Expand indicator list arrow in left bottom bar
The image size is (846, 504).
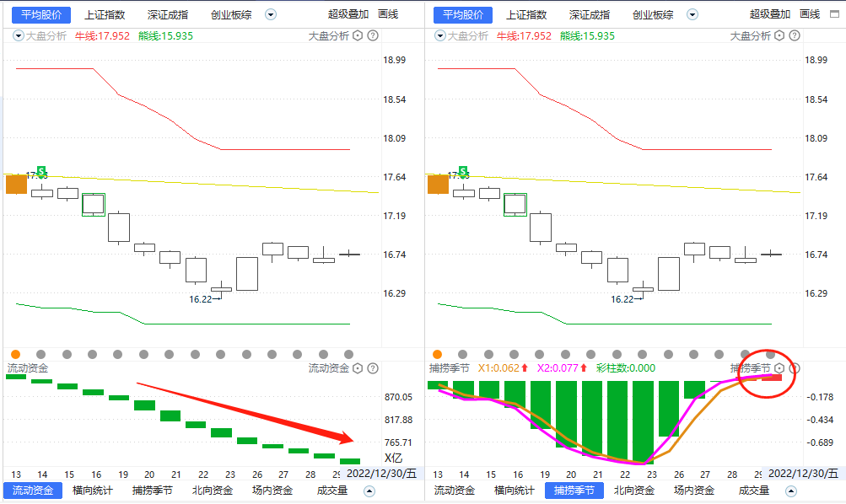point(369,491)
